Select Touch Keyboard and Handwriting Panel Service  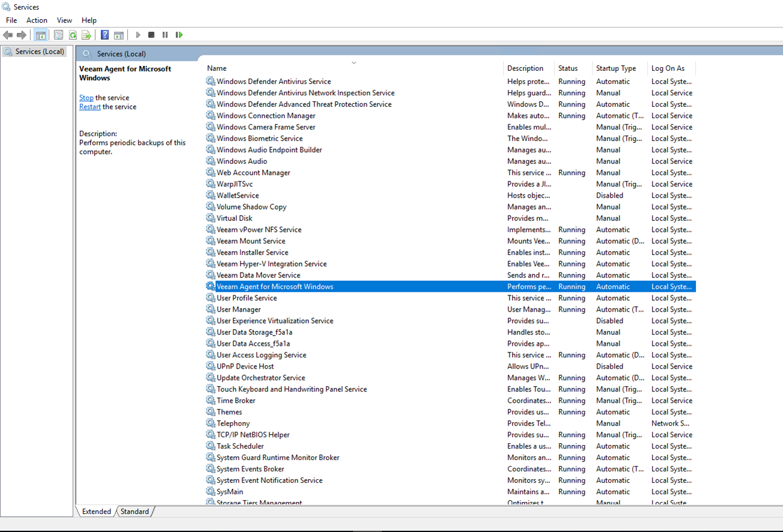point(450,389)
